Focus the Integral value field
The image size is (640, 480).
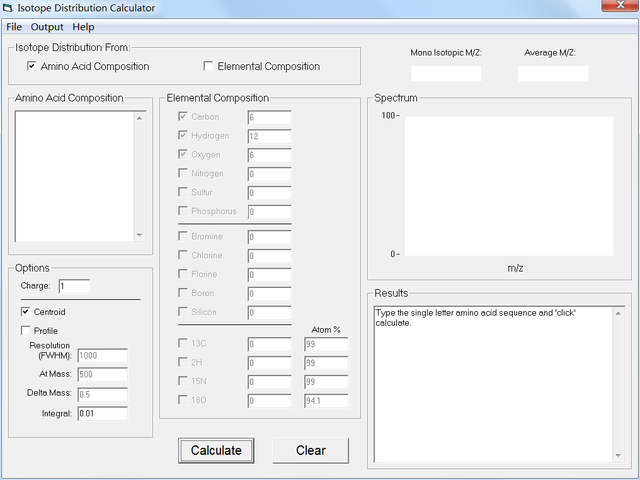click(102, 413)
